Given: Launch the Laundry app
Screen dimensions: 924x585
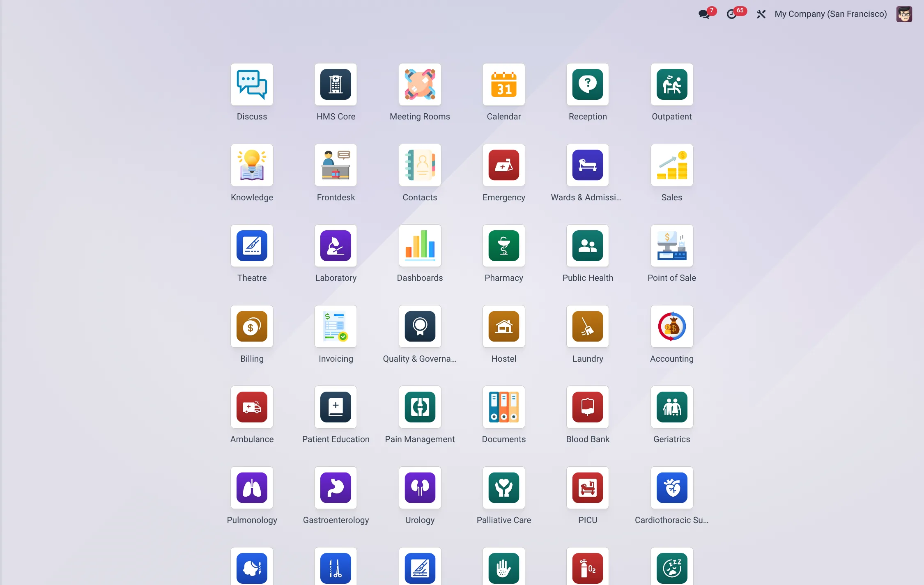Looking at the screenshot, I should pos(588,326).
